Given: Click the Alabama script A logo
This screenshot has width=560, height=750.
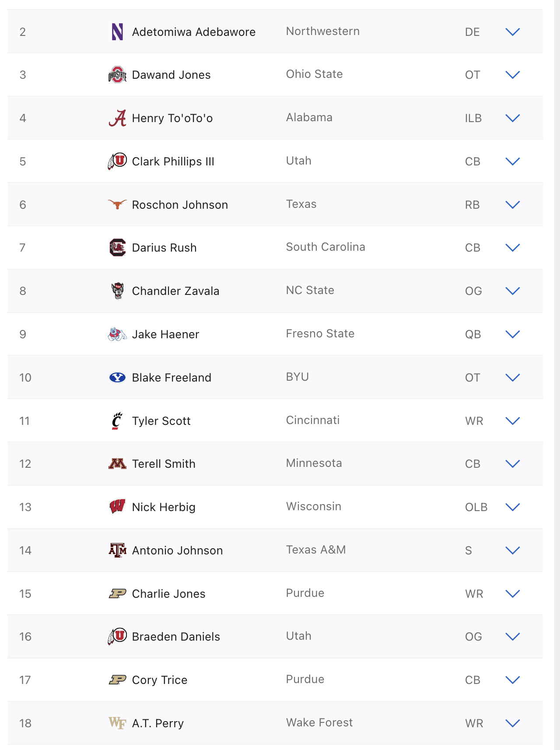Looking at the screenshot, I should pyautogui.click(x=117, y=118).
